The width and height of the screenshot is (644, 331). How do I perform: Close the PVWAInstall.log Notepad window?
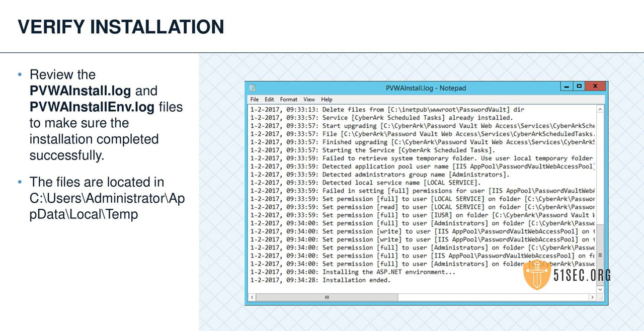point(596,87)
